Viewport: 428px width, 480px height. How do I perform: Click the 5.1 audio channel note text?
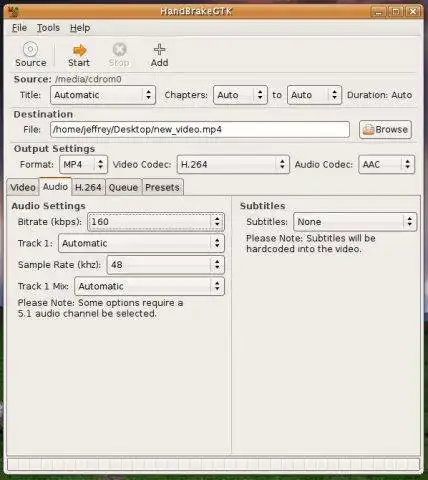pos(100,308)
